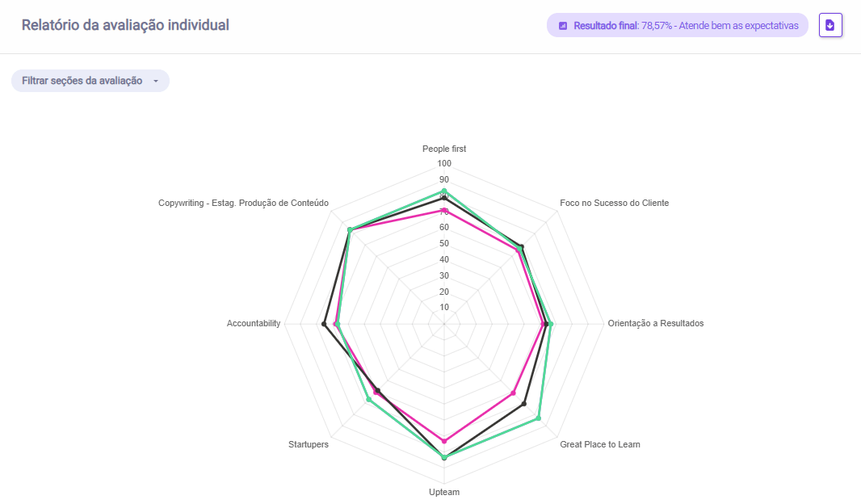Screen dimensions: 861x504
Task: Click the download report icon button
Action: [x=830, y=25]
